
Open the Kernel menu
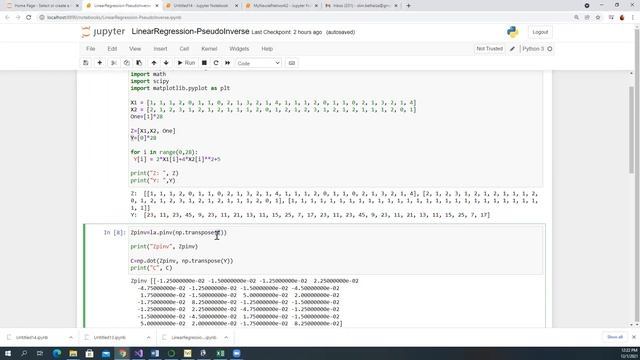209,49
